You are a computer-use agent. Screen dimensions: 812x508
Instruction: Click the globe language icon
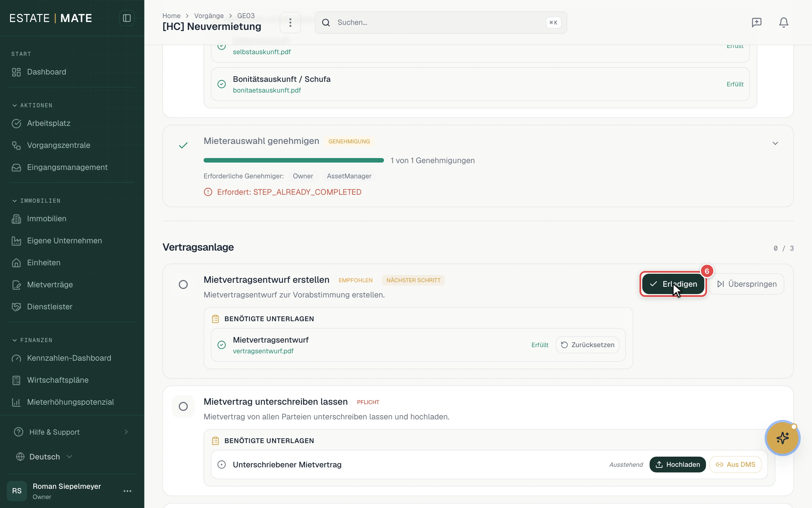pos(20,457)
